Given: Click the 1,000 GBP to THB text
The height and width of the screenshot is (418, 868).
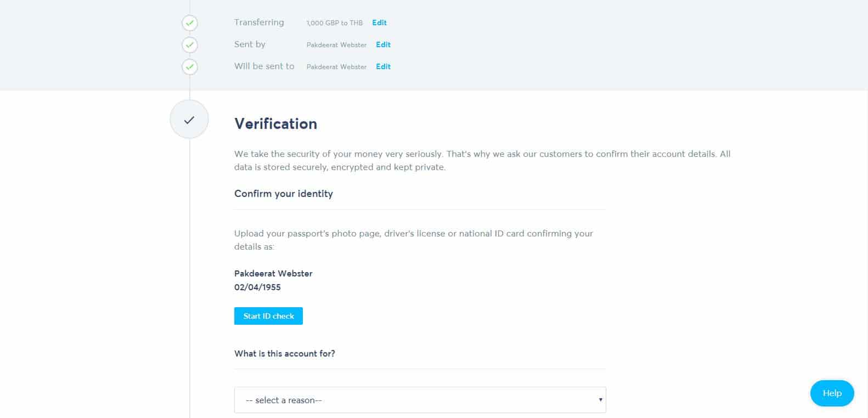Looking at the screenshot, I should pyautogui.click(x=334, y=23).
